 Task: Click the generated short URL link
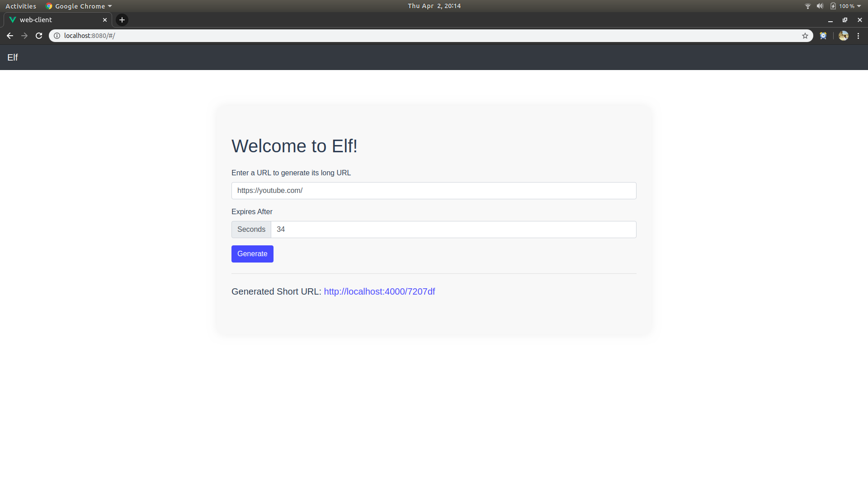[379, 291]
